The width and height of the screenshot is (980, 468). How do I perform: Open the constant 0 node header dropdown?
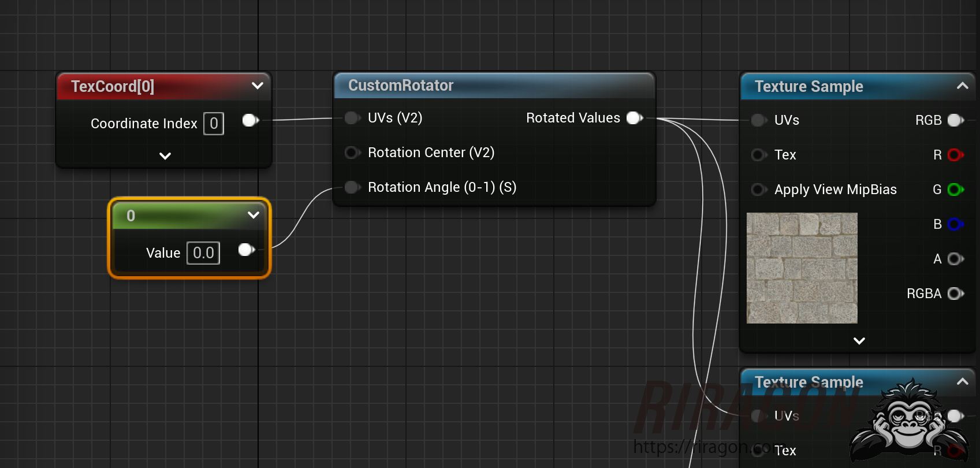pyautogui.click(x=253, y=216)
